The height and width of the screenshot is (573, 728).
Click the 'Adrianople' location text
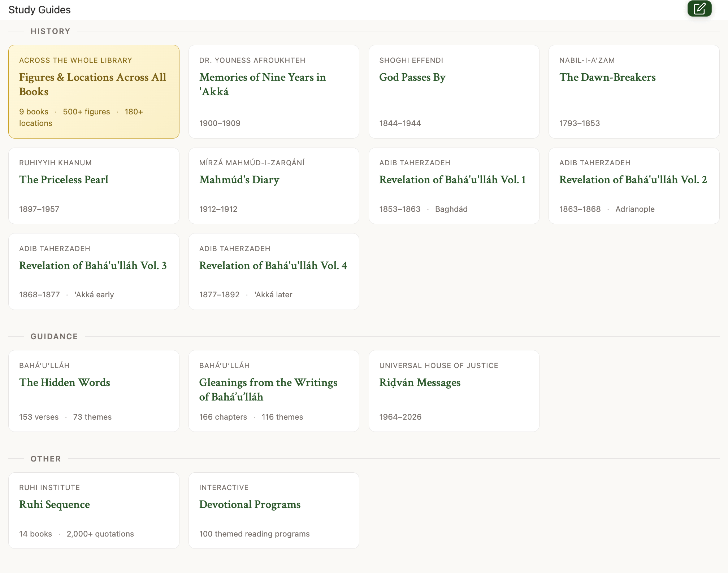tap(635, 209)
